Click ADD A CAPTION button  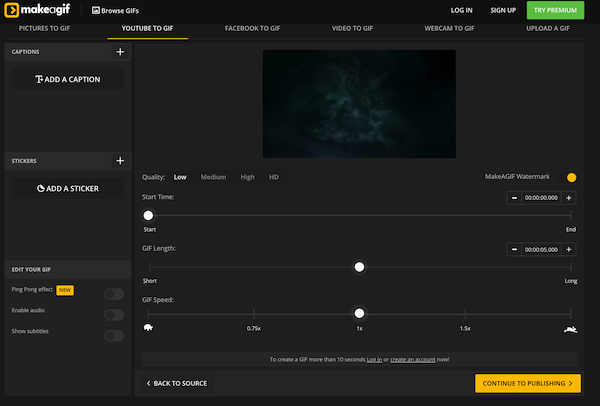(x=68, y=79)
